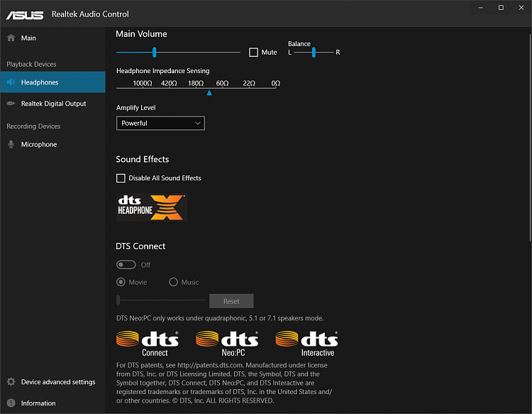This screenshot has height=414, width=532.
Task: Open the Information page
Action: click(x=53, y=403)
